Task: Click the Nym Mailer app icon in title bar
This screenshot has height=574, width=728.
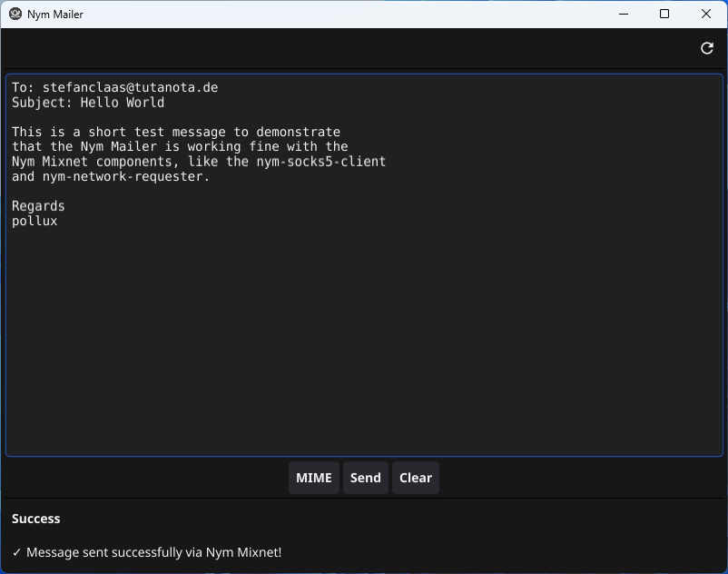Action: coord(15,15)
